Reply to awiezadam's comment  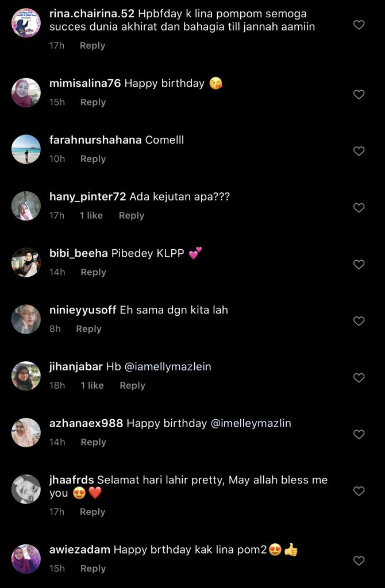93,568
